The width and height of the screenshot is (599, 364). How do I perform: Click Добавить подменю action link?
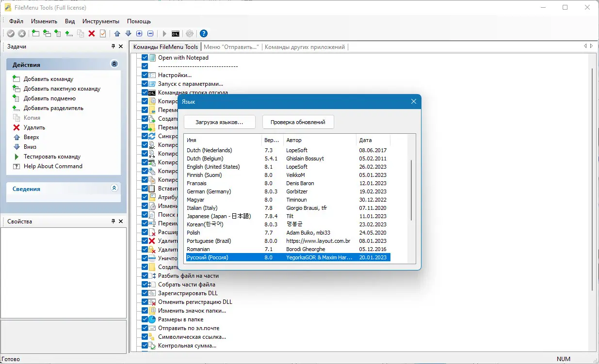click(x=49, y=98)
